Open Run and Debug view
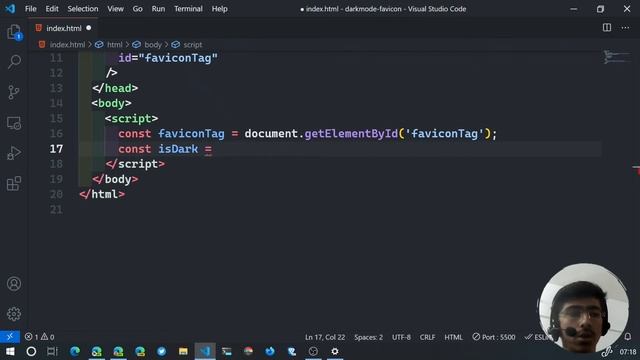The width and height of the screenshot is (640, 360). tap(14, 153)
